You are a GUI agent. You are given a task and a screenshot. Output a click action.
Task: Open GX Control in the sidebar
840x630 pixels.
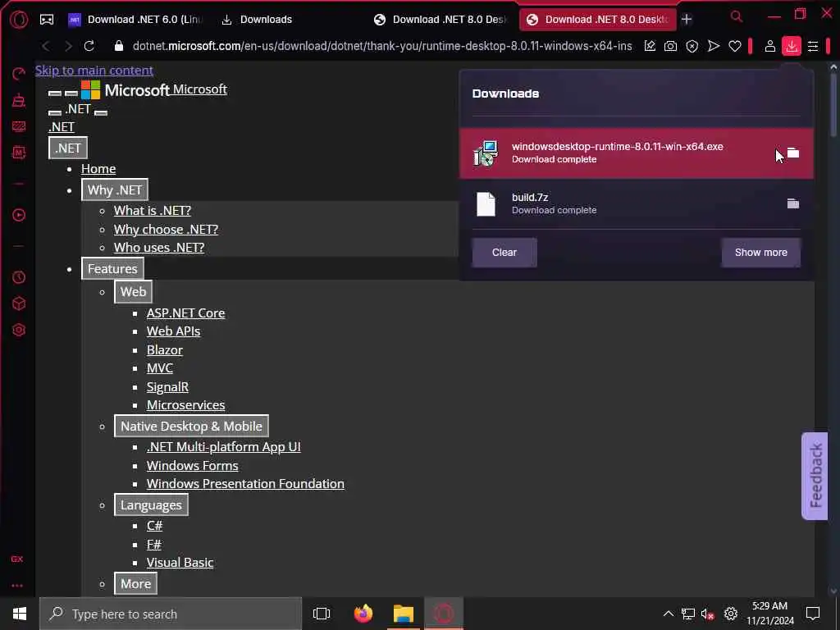[19, 73]
